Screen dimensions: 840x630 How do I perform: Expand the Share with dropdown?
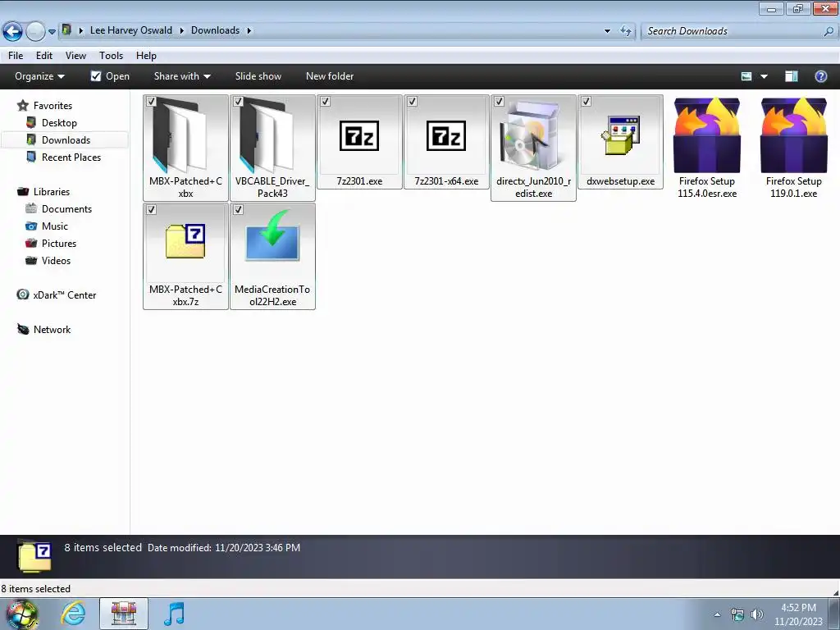(x=182, y=76)
